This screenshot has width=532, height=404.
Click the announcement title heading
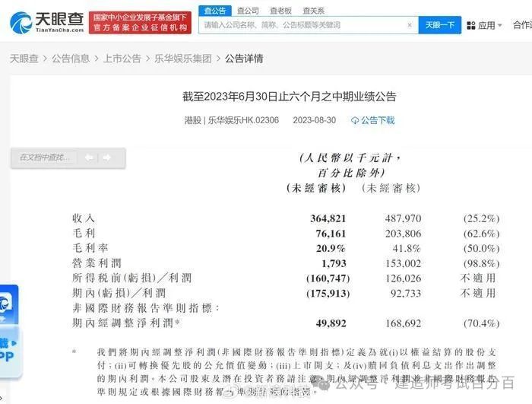tap(289, 97)
